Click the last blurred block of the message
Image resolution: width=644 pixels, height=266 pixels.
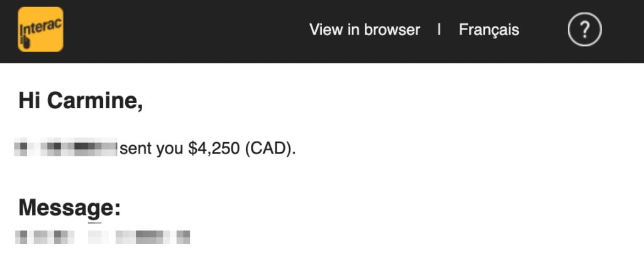click(x=183, y=237)
